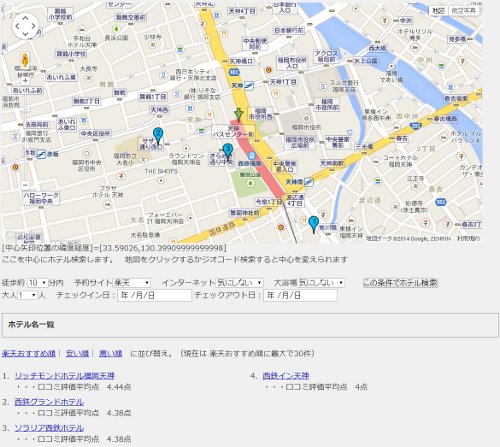Zoom in with the map plus button
Screen dimensions: 500x447
tap(25, 81)
